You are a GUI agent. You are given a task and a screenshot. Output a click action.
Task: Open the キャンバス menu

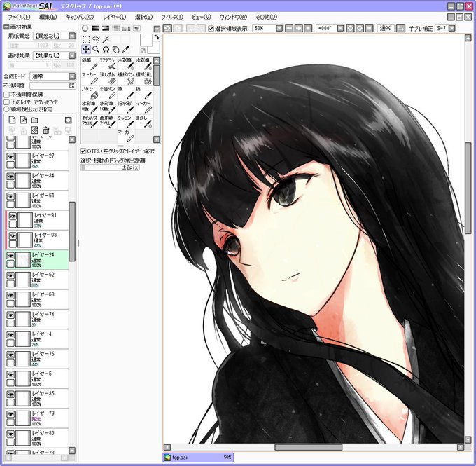(80, 17)
